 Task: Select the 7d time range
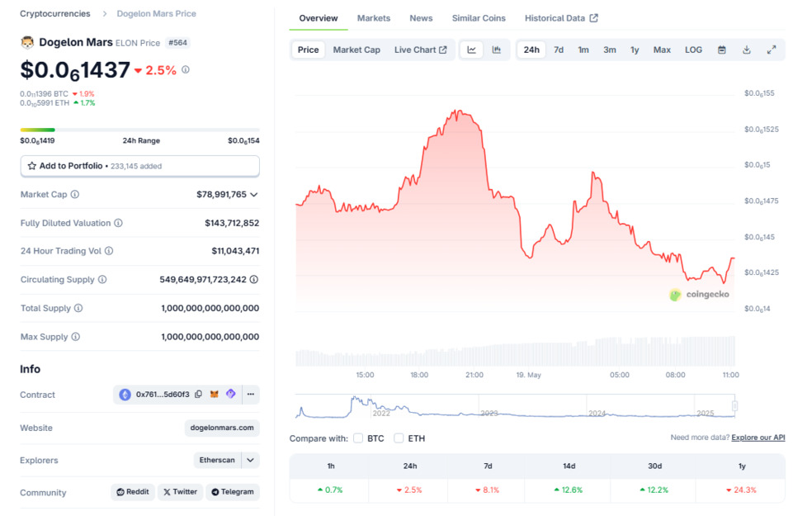pyautogui.click(x=558, y=50)
